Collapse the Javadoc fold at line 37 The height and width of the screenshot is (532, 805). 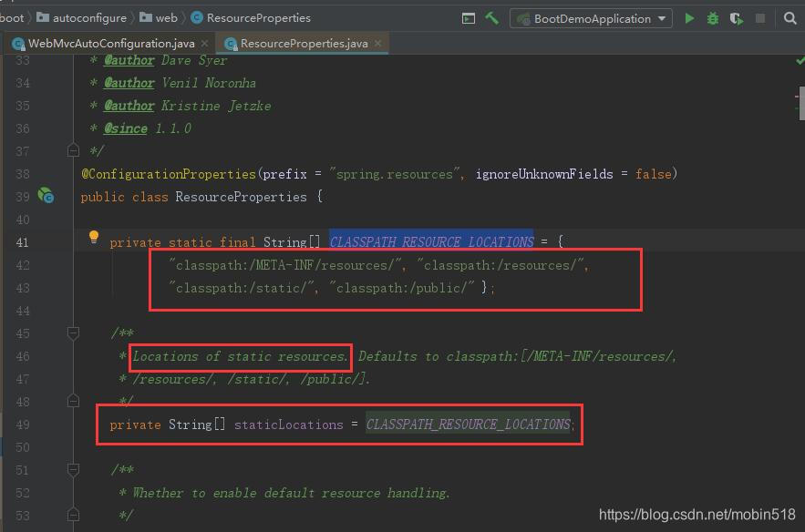coord(74,151)
